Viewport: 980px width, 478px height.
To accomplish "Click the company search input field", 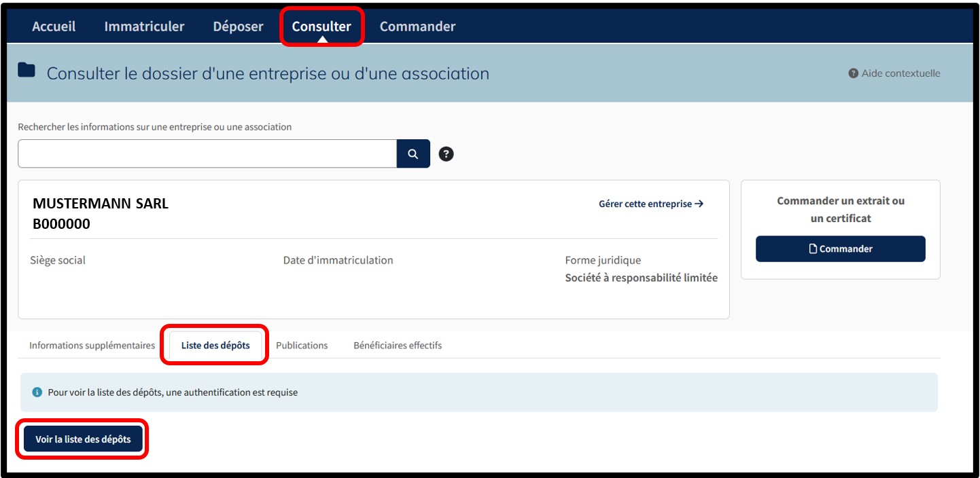I will point(207,154).
